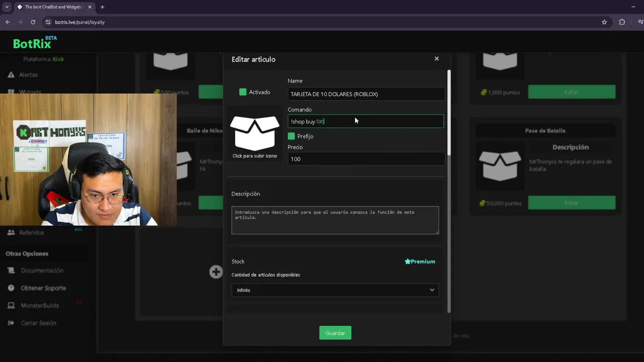Click the Pase de Batalla box icon
Image resolution: width=644 pixels, height=362 pixels.
(500, 165)
